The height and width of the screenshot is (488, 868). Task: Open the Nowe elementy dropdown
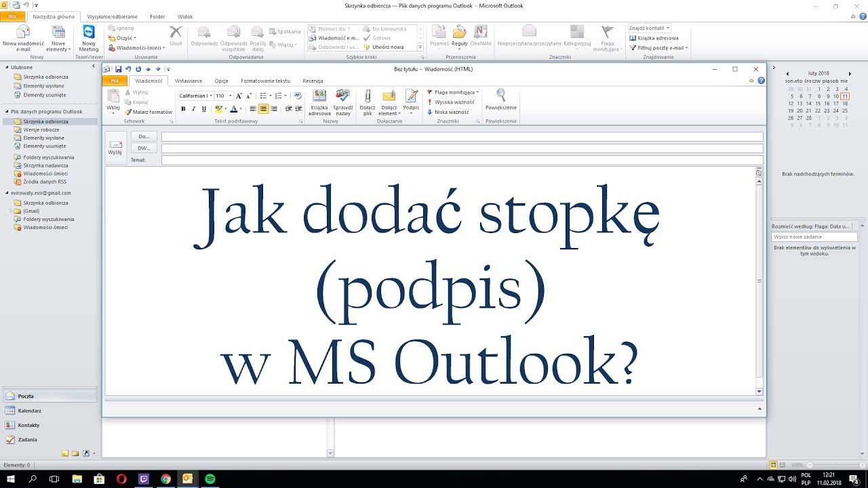[x=58, y=39]
